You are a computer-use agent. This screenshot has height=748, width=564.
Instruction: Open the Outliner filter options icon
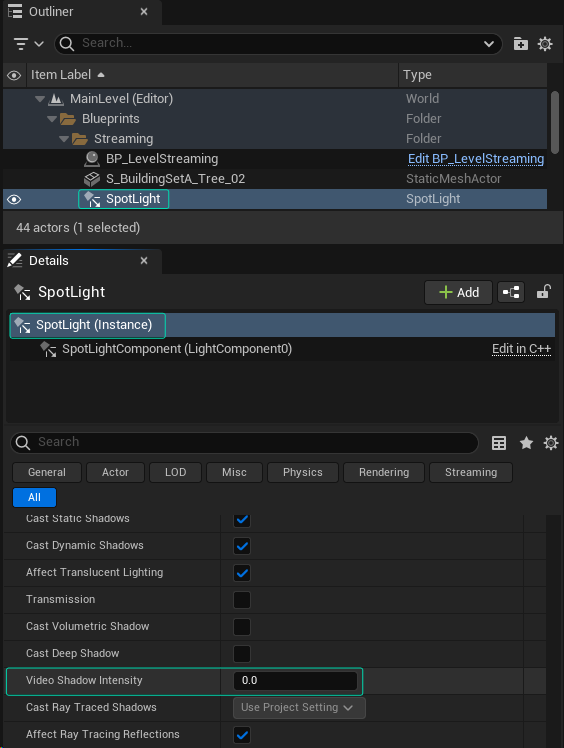point(28,44)
